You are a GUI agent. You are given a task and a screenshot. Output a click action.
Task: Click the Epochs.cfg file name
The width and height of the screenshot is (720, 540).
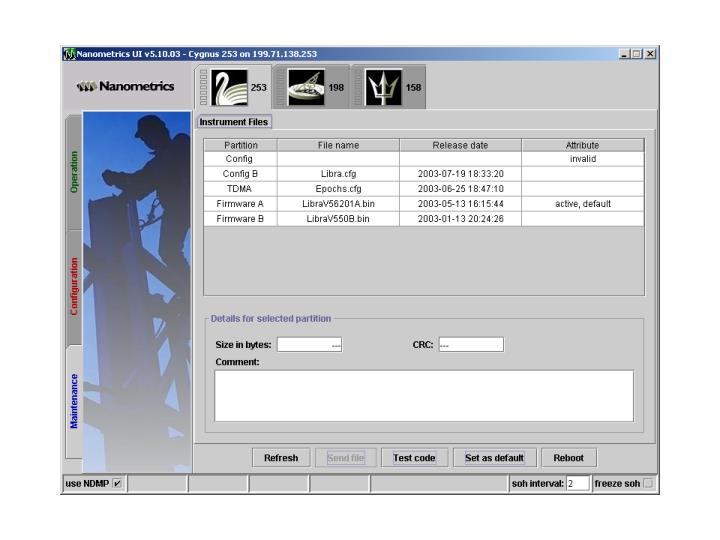(338, 189)
